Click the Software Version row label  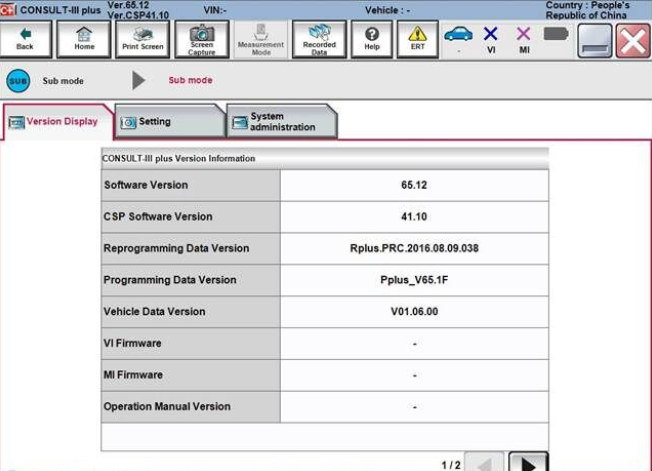click(x=146, y=185)
